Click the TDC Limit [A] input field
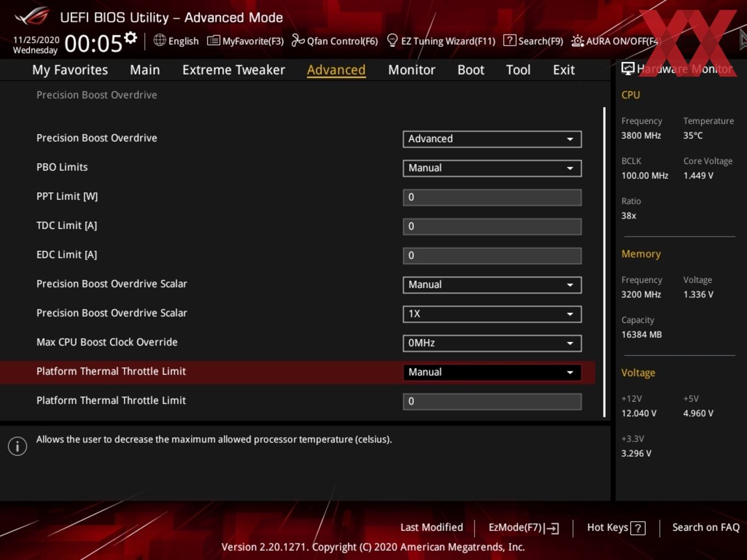The height and width of the screenshot is (560, 747). [x=492, y=226]
